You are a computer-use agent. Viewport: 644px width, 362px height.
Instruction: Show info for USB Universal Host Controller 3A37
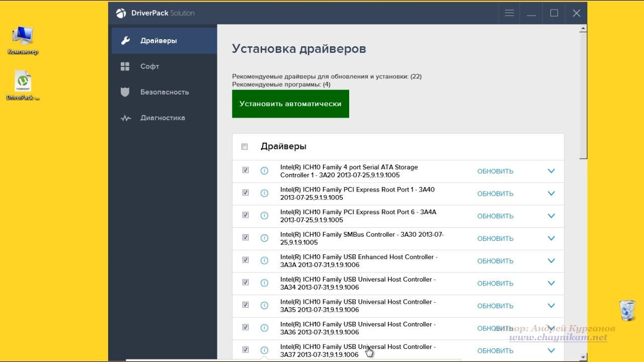coord(264,350)
